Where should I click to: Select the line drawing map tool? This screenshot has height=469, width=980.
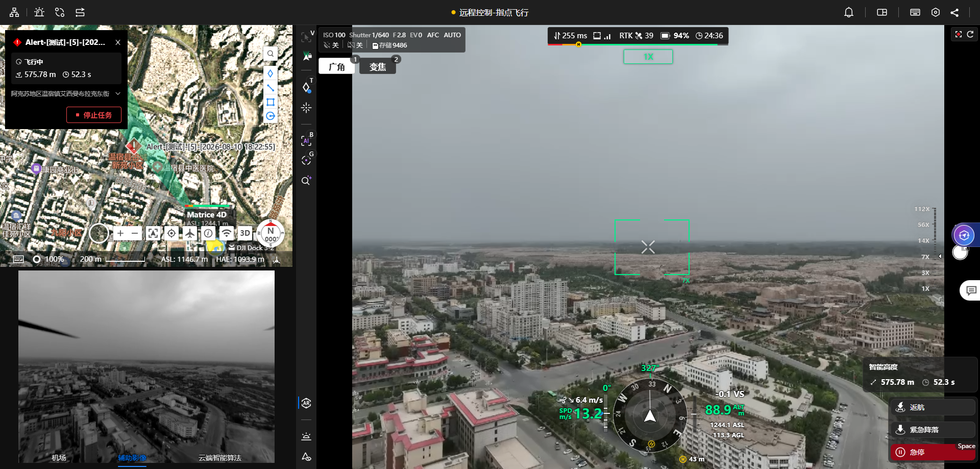coord(270,87)
